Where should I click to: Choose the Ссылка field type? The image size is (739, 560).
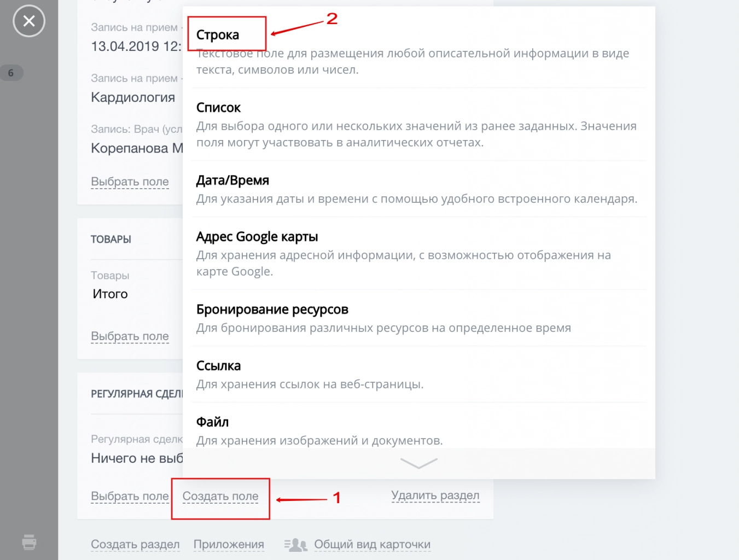[219, 365]
